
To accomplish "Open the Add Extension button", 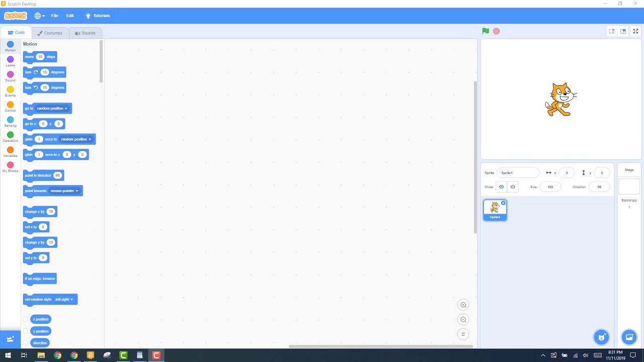I will point(10,339).
